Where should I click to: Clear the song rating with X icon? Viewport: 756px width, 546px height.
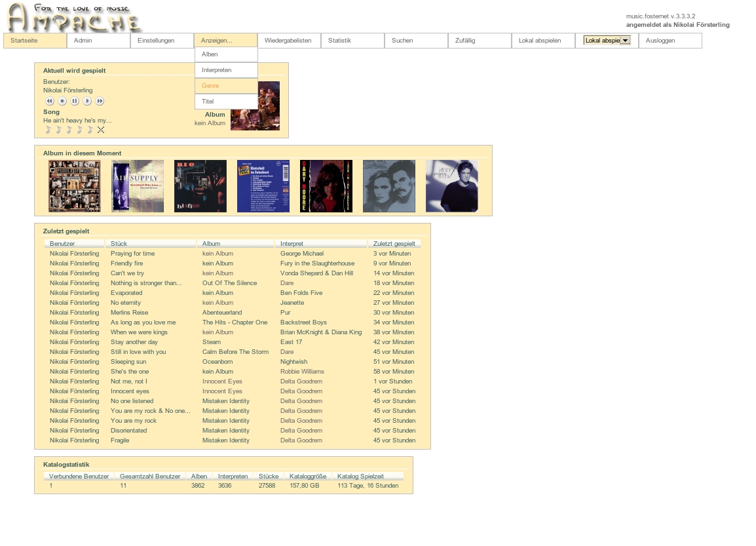101,130
